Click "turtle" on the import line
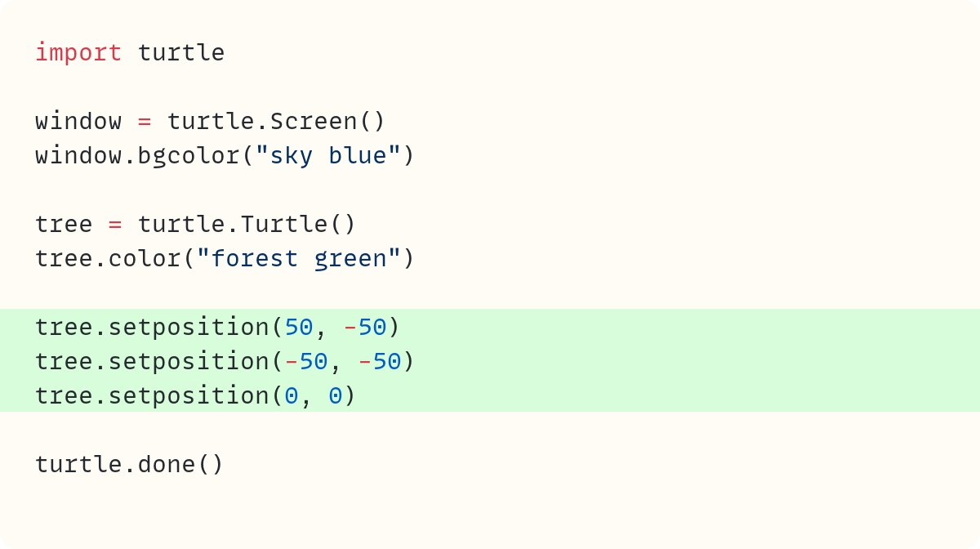The height and width of the screenshot is (549, 980). click(181, 53)
